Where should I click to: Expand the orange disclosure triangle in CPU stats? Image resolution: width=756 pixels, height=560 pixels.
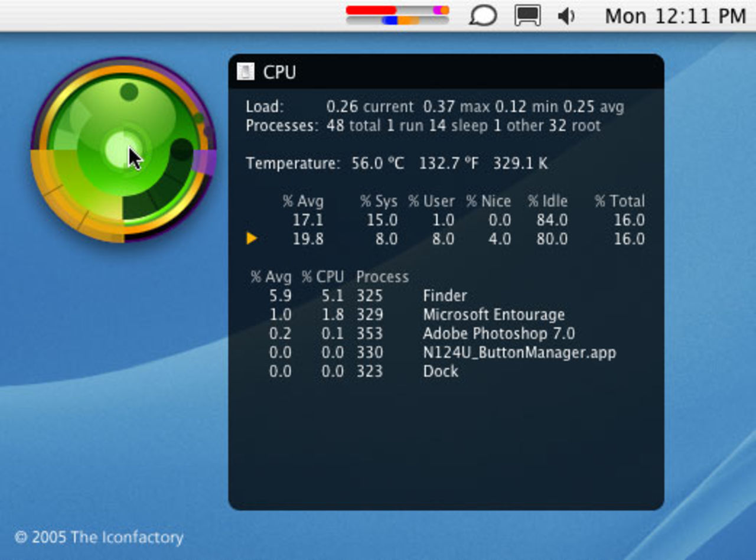(x=252, y=239)
